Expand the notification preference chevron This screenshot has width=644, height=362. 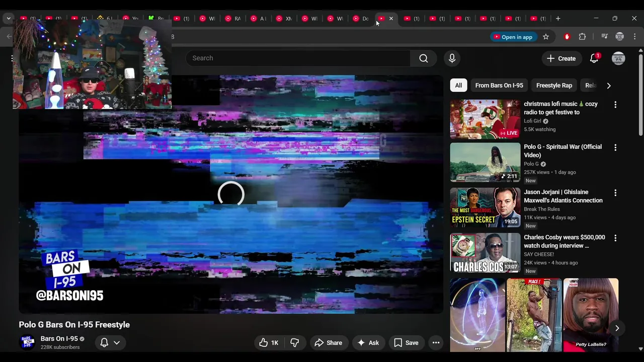click(x=117, y=343)
